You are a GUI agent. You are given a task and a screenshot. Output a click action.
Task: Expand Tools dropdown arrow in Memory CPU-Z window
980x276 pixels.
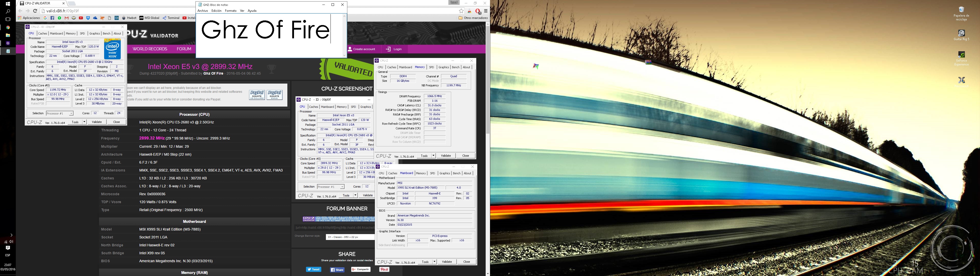point(433,156)
